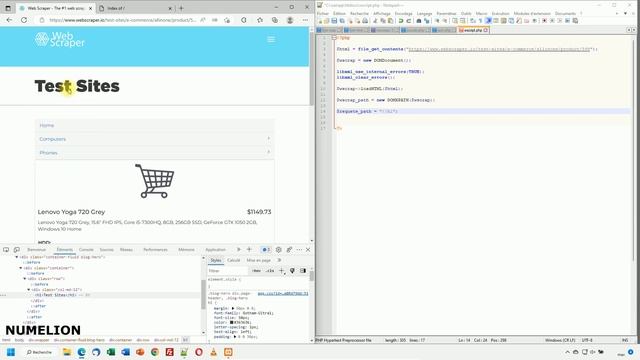This screenshot has height=360, width=640.
Task: Toggle the DevTools inspect element picker
Action: click(x=6, y=249)
